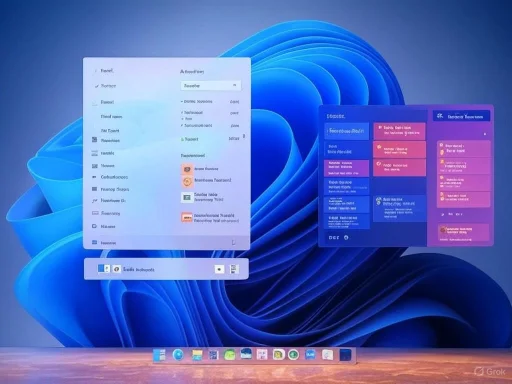512x384 pixels.
Task: Launch the dark green circle with white ring taskbar icon
Action: (x=294, y=355)
